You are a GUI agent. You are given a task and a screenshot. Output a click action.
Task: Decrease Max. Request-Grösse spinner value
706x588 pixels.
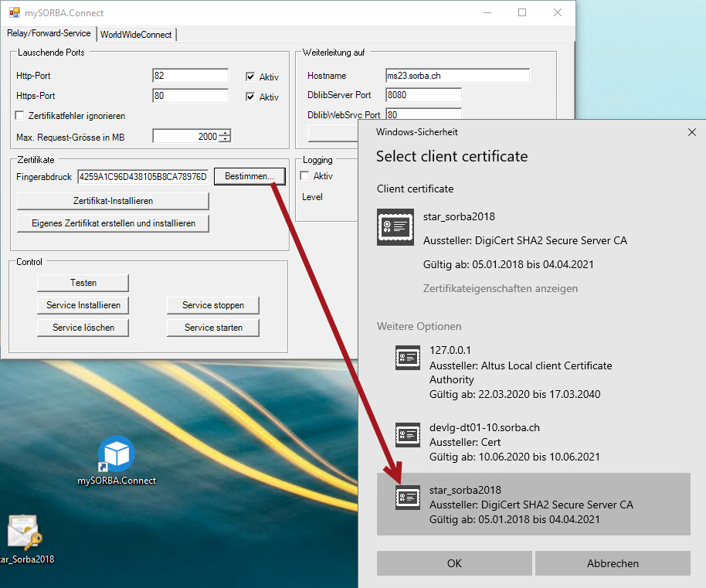226,138
